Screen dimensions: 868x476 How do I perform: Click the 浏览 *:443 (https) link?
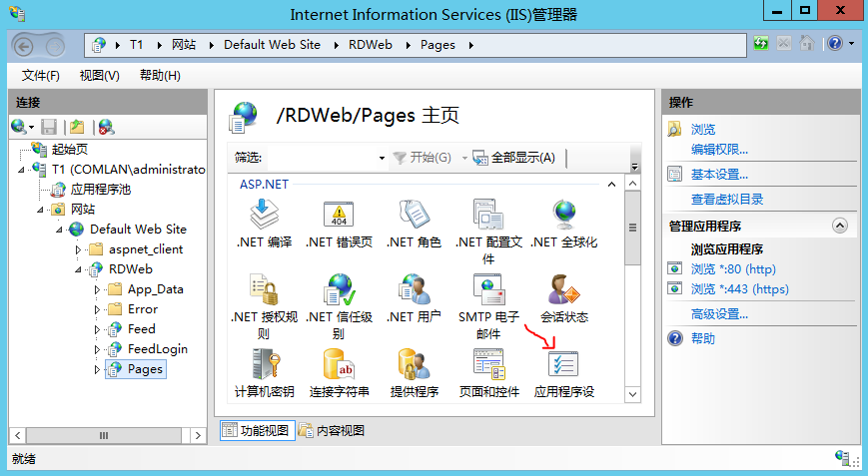pyautogui.click(x=739, y=289)
